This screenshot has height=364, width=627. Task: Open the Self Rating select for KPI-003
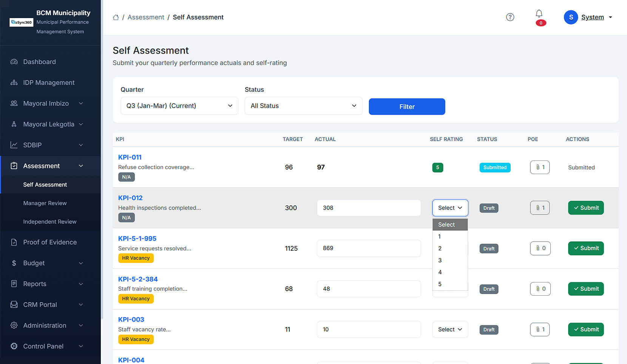(450, 330)
